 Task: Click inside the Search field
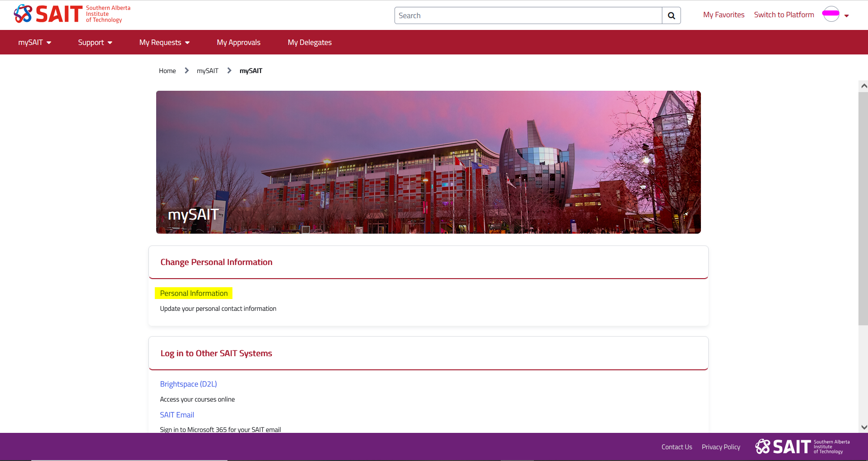tap(528, 15)
